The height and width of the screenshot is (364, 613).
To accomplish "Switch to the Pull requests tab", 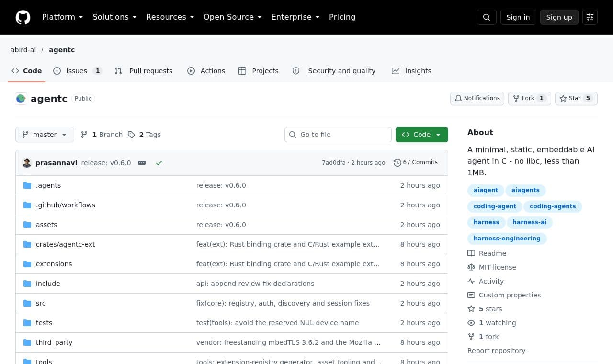I will [x=144, y=71].
